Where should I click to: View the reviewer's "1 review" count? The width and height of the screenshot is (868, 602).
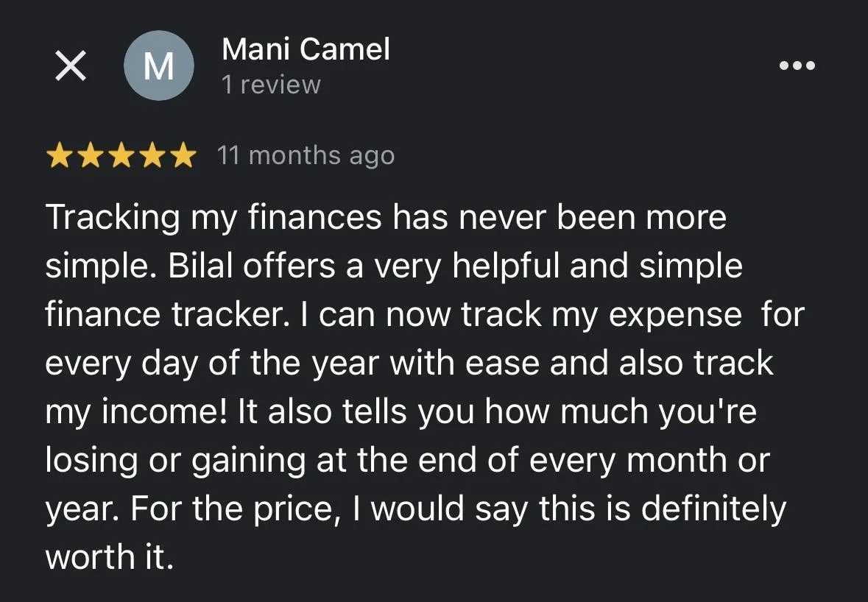click(x=271, y=85)
